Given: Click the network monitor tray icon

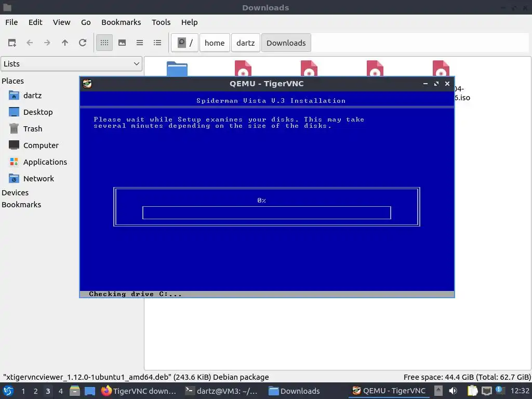Looking at the screenshot, I should 486,391.
